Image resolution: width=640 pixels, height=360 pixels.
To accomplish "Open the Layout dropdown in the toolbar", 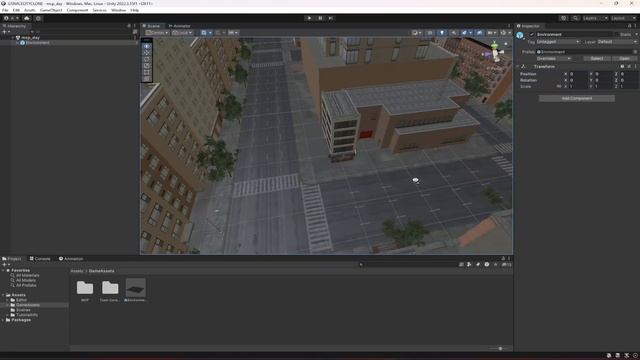I will tap(623, 18).
